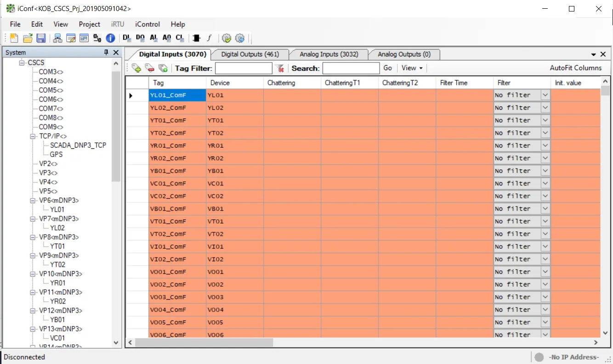Clear the tag filter with the funnel icon
613x364 pixels.
[x=279, y=68]
